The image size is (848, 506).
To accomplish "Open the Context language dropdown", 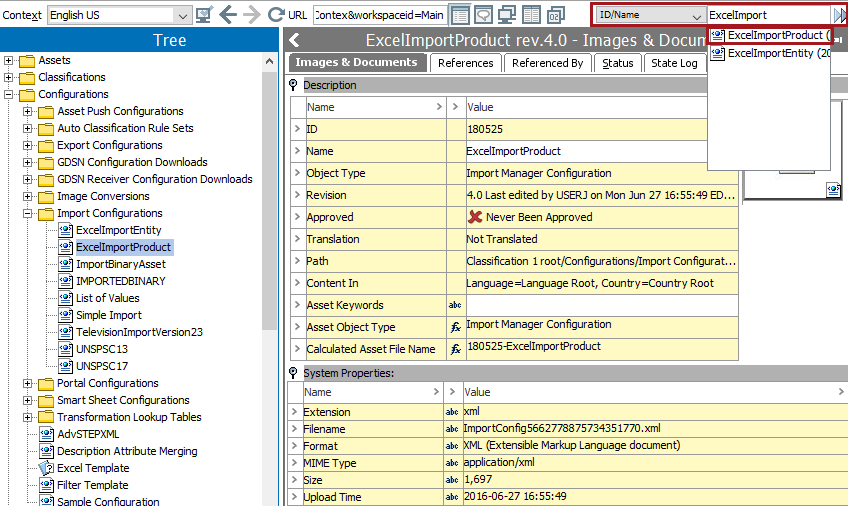I will (182, 15).
